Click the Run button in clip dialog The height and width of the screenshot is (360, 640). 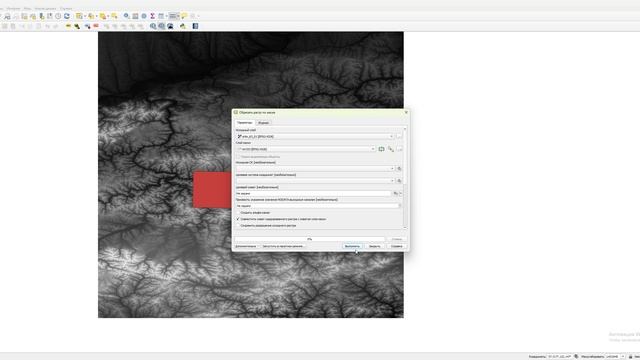pos(352,246)
